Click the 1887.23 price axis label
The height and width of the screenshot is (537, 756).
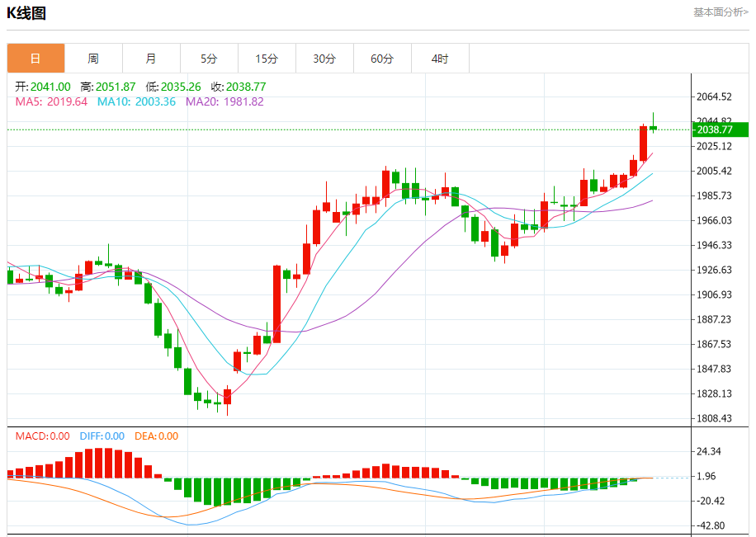[714, 319]
